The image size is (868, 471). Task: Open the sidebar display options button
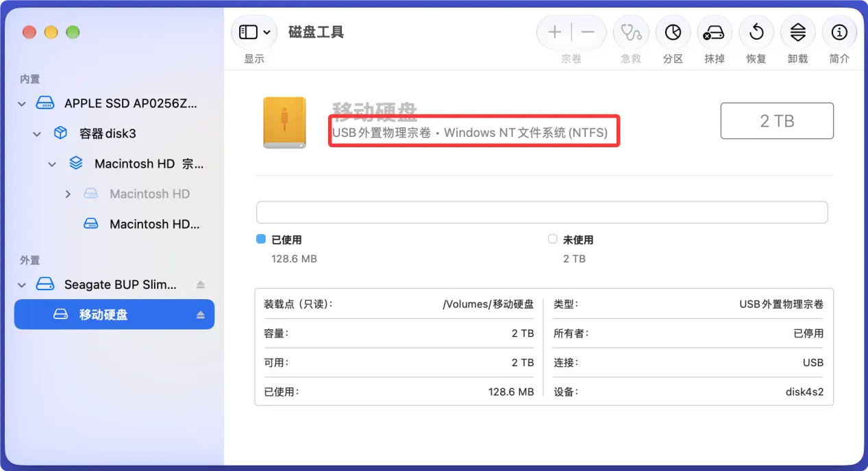[254, 32]
